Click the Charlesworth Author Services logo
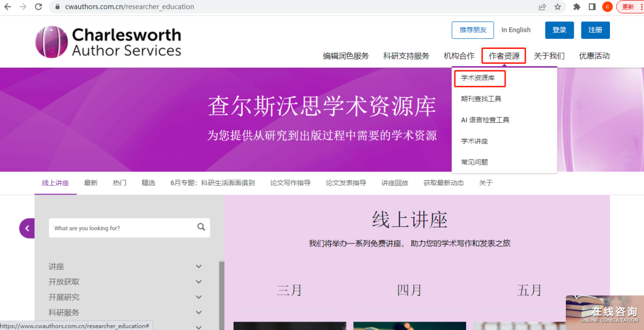 [x=108, y=42]
